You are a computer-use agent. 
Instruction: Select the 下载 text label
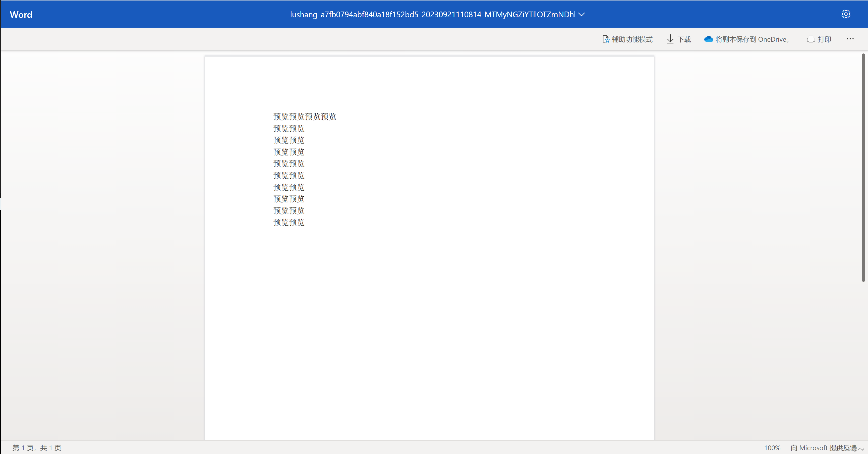click(x=684, y=39)
